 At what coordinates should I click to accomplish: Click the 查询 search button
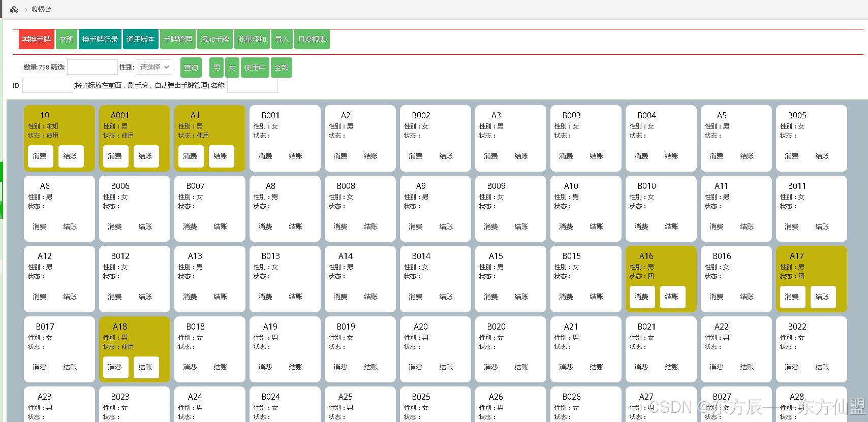pos(191,68)
